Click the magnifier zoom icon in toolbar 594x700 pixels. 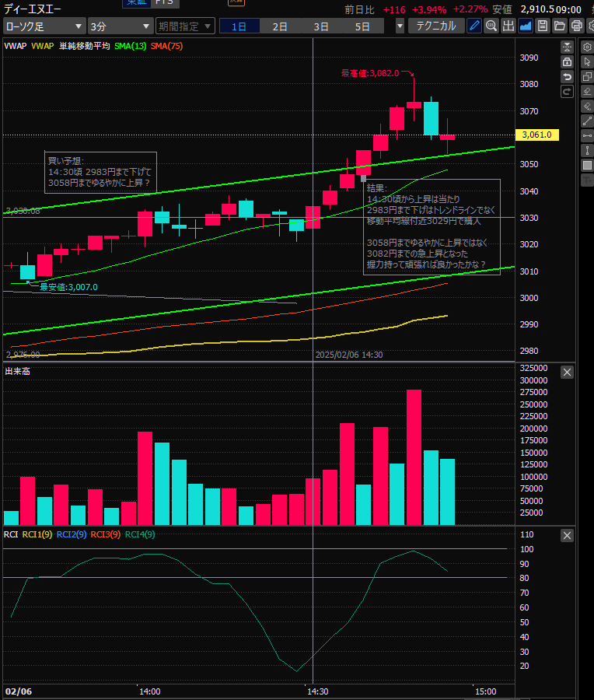[491, 26]
